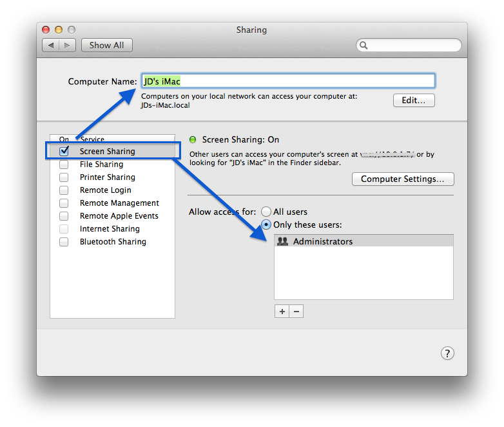Toggle the Internet Sharing checkbox
Screen dimensions: 504x427
[64, 229]
